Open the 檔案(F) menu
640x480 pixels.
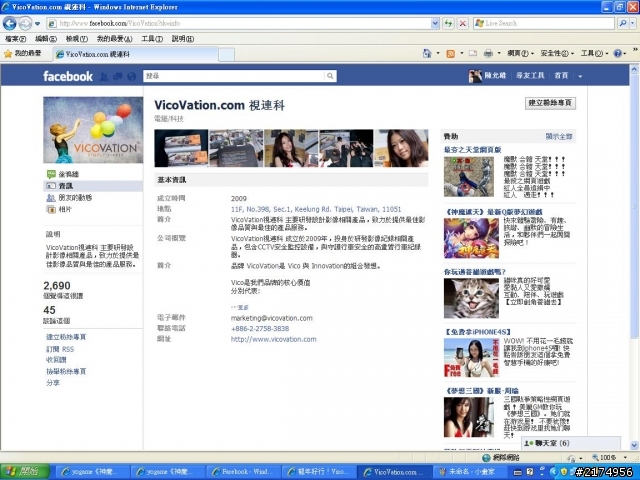(16, 39)
